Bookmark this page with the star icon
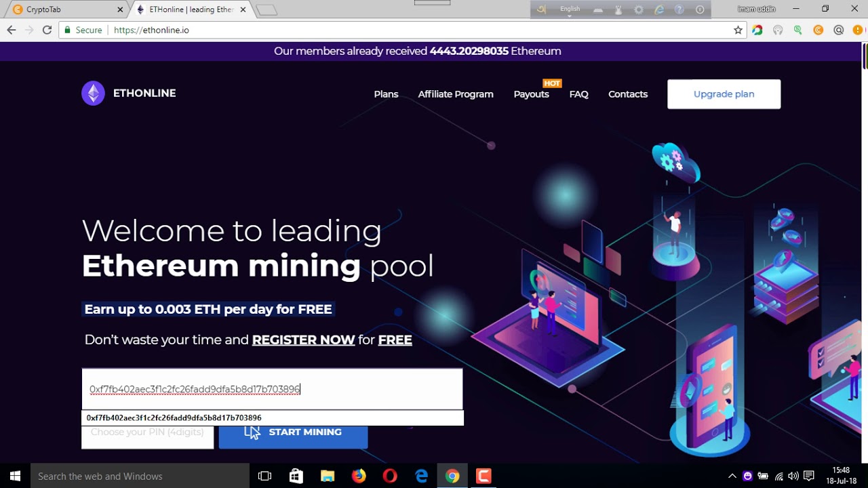The width and height of the screenshot is (868, 488). (738, 30)
